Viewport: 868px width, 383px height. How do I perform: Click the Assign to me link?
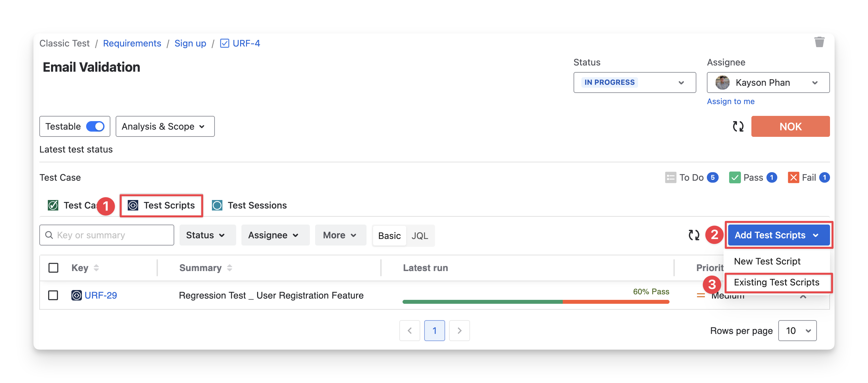(730, 101)
